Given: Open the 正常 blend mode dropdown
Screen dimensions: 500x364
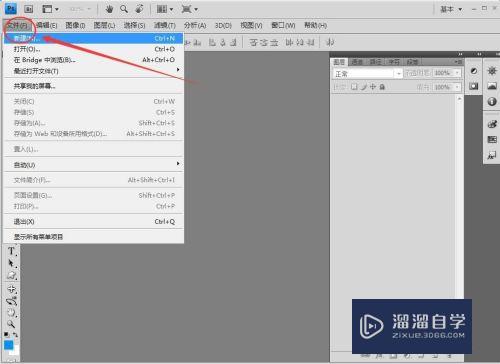Looking at the screenshot, I should tap(368, 73).
